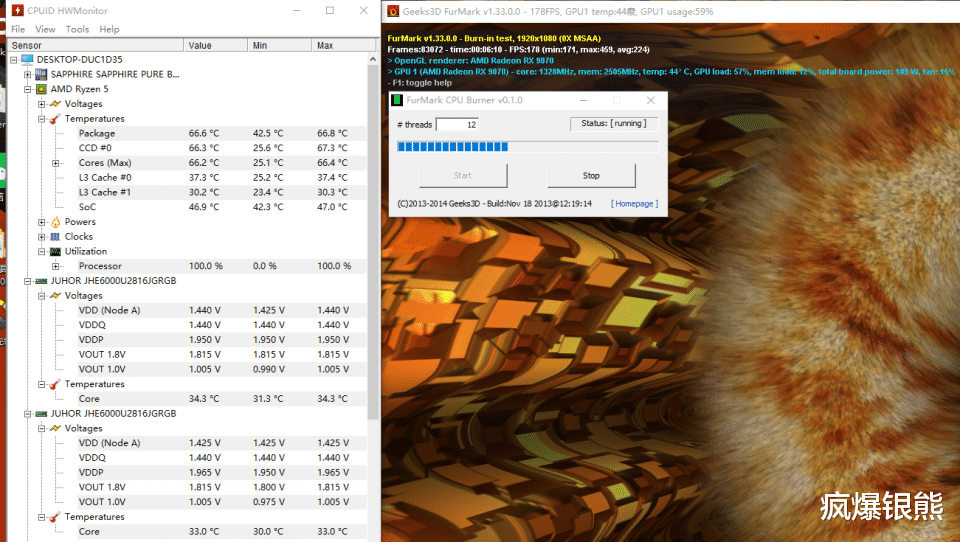Click the Value column header
The image size is (960, 542).
tap(216, 45)
